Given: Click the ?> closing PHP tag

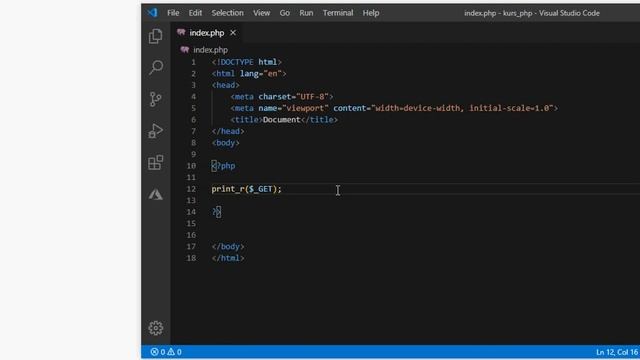Looking at the screenshot, I should coord(216,211).
